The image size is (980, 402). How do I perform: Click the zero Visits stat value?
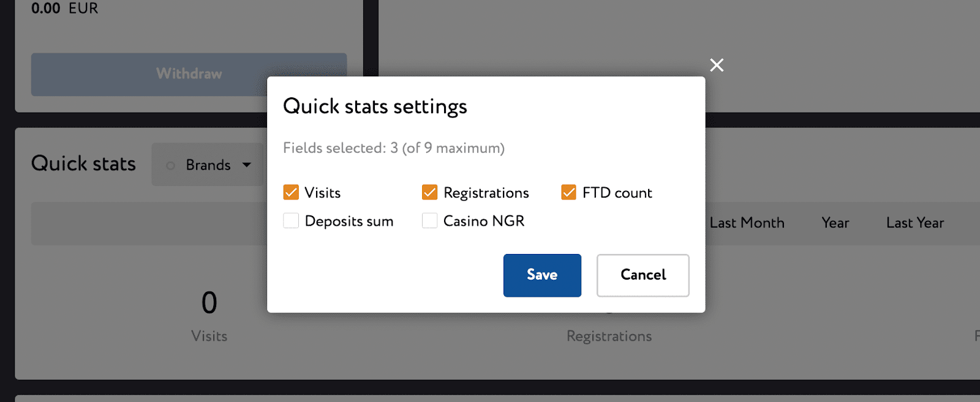coord(209,303)
